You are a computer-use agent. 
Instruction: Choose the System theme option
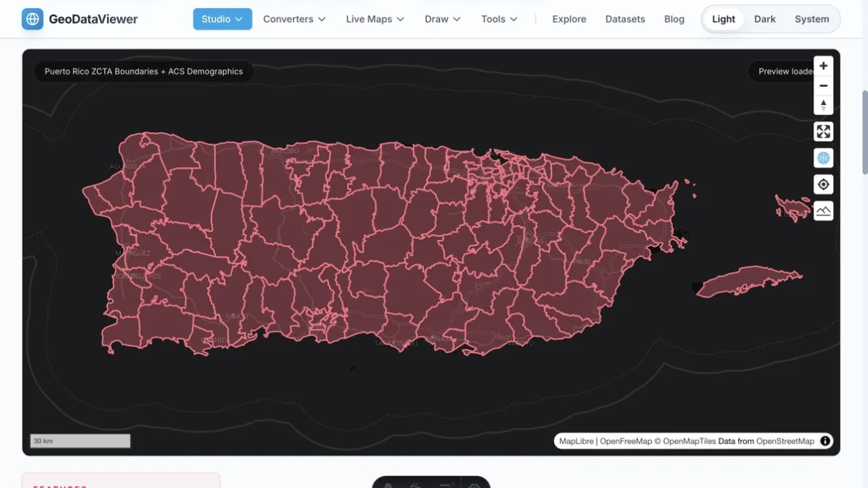click(x=812, y=19)
